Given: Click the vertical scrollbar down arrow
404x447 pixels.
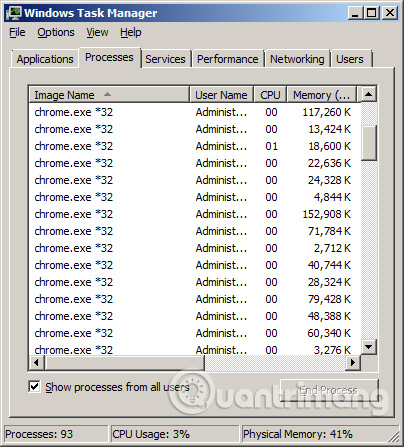Looking at the screenshot, I should coord(369,347).
